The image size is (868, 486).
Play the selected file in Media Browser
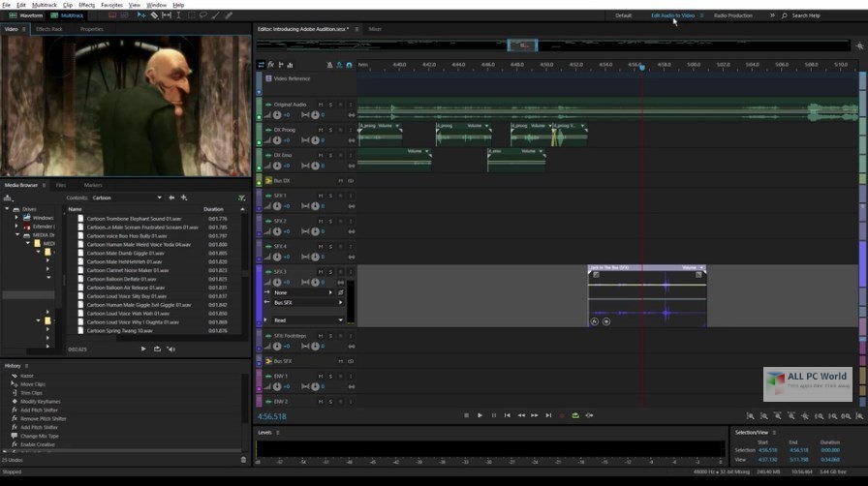point(143,349)
